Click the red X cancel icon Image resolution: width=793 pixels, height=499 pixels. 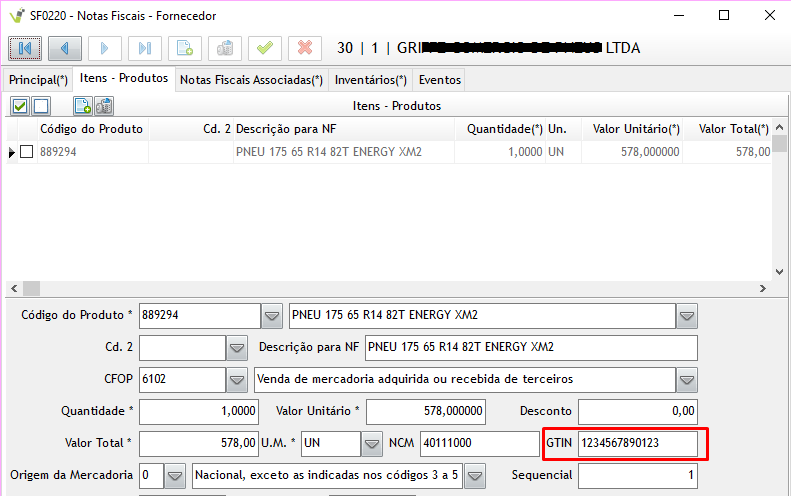click(305, 48)
